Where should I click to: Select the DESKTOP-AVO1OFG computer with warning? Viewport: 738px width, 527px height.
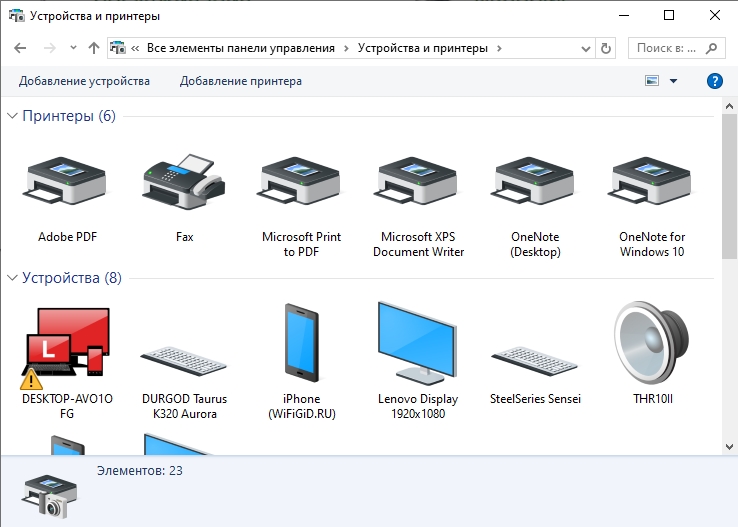pos(67,346)
